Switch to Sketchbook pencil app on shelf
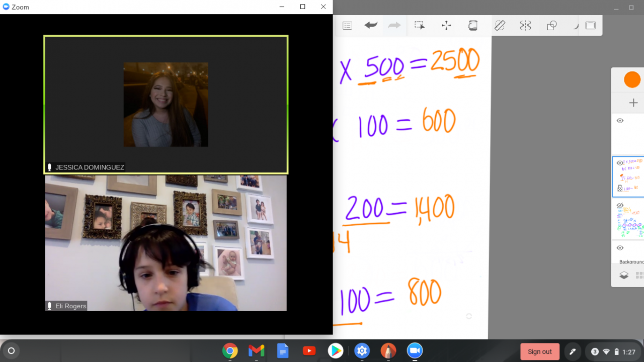The width and height of the screenshot is (644, 362). (x=388, y=351)
